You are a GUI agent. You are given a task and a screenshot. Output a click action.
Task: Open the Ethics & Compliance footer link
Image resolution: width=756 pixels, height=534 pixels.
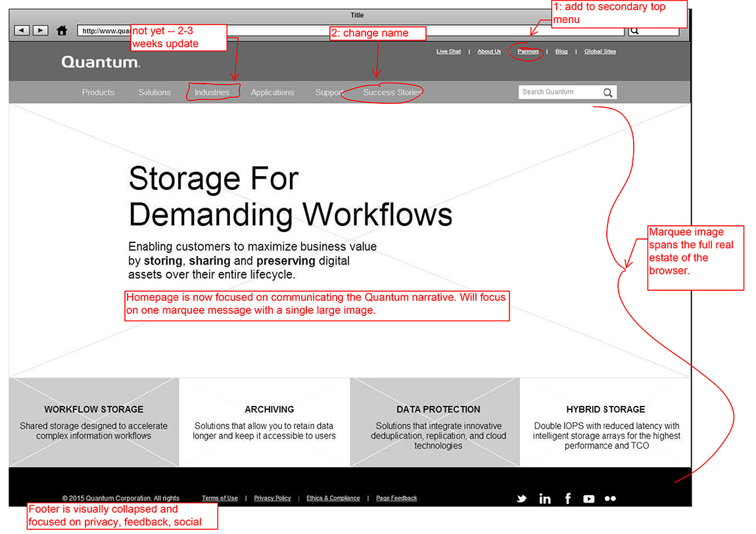point(333,499)
